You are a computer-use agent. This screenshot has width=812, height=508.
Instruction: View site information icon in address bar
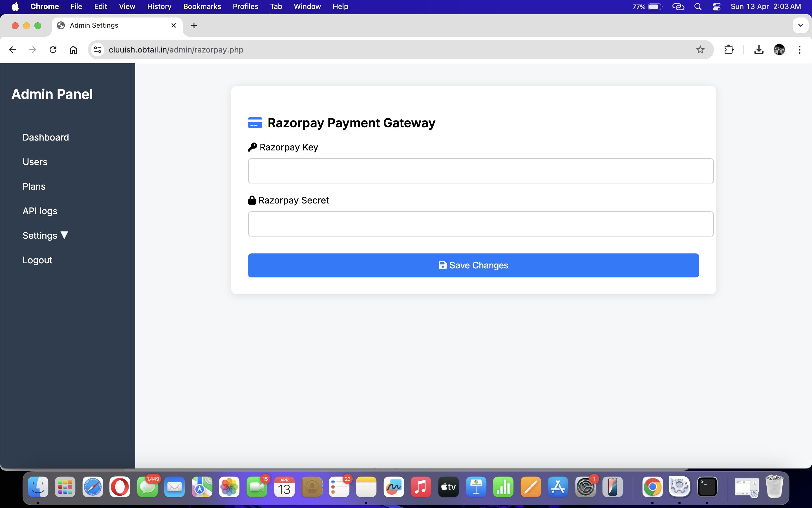(x=98, y=50)
